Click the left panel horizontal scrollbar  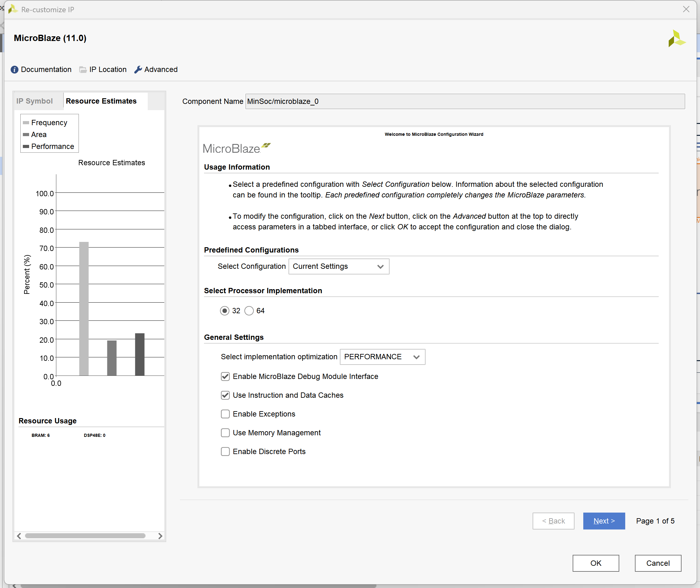[x=85, y=536]
